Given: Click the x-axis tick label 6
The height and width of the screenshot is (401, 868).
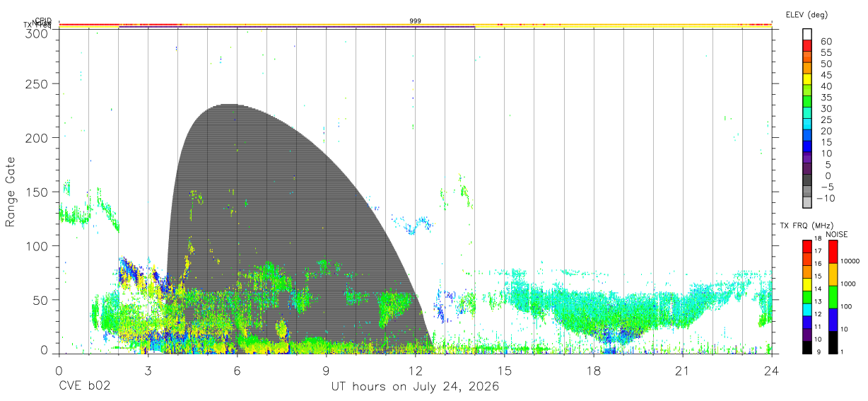Looking at the screenshot, I should tap(237, 371).
